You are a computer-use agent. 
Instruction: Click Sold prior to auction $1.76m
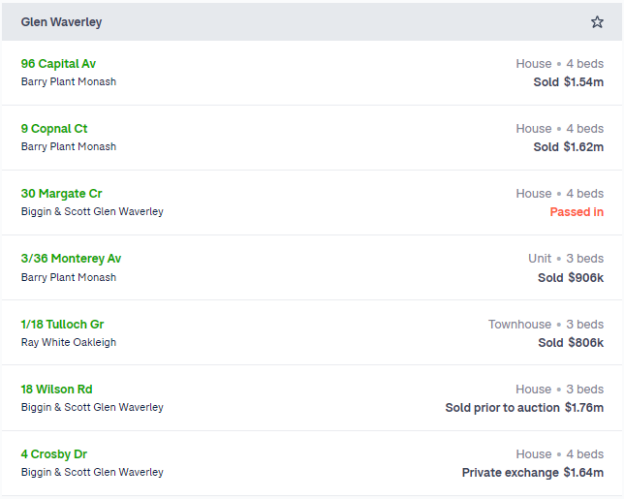[x=525, y=407]
